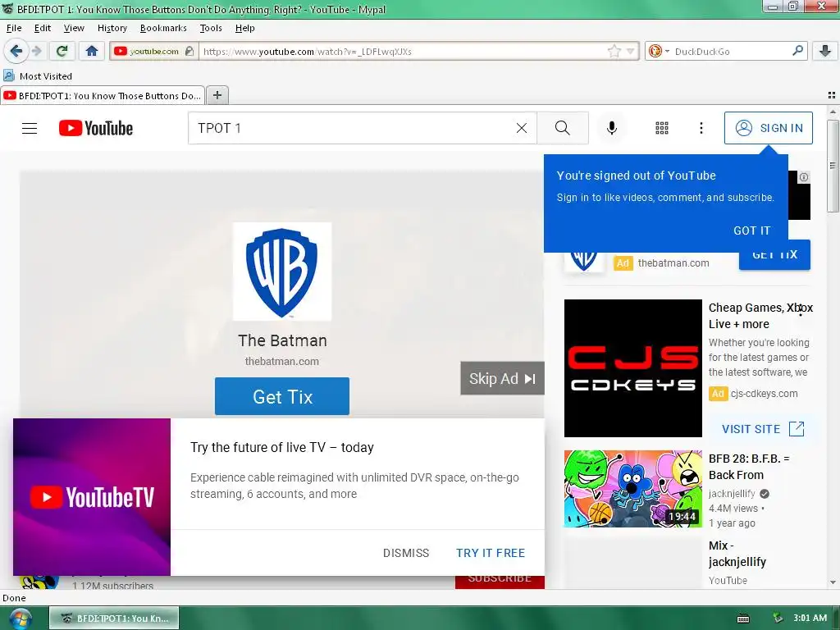
Task: Open the Tools menu
Action: point(211,28)
